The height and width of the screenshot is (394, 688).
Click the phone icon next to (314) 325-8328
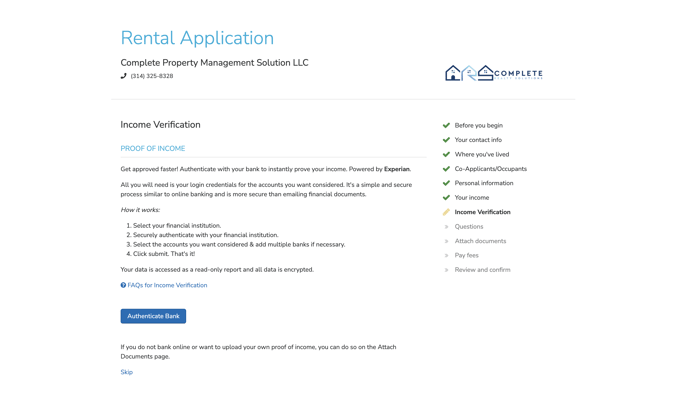point(123,76)
